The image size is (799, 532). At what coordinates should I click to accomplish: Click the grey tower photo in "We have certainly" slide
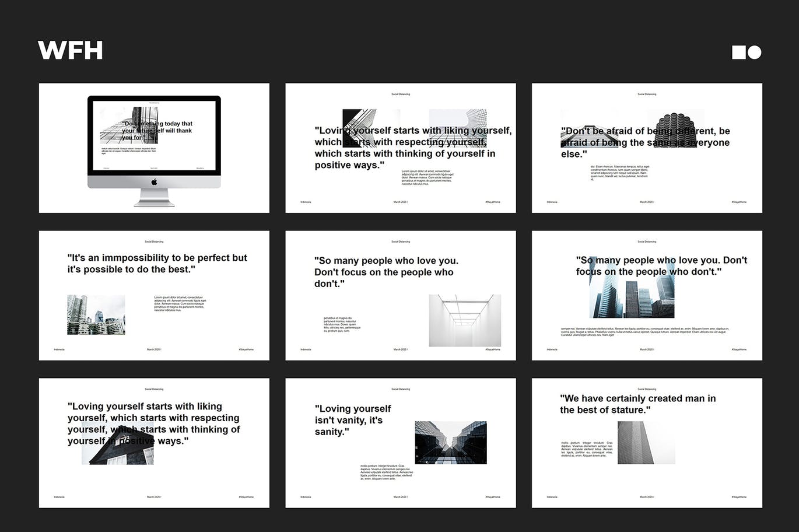pos(636,443)
